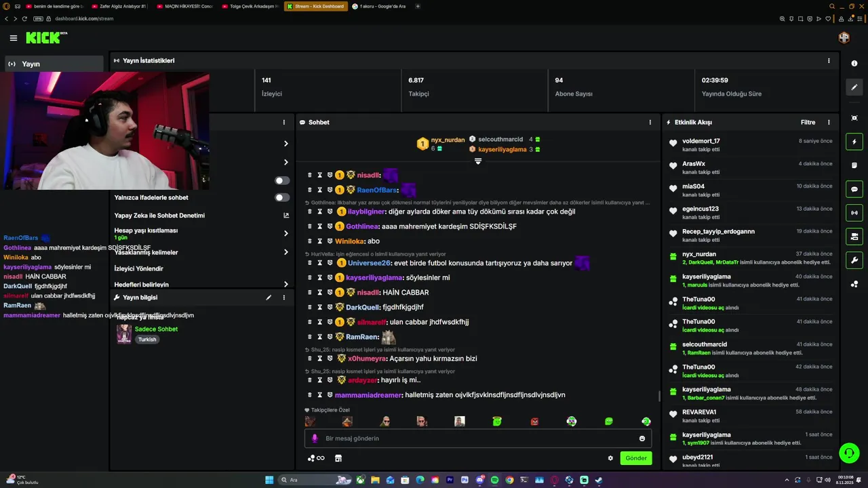Toggle the switch above Yalnızca ifadelerle sohbet
Viewport: 868px width, 488px height.
[282, 180]
